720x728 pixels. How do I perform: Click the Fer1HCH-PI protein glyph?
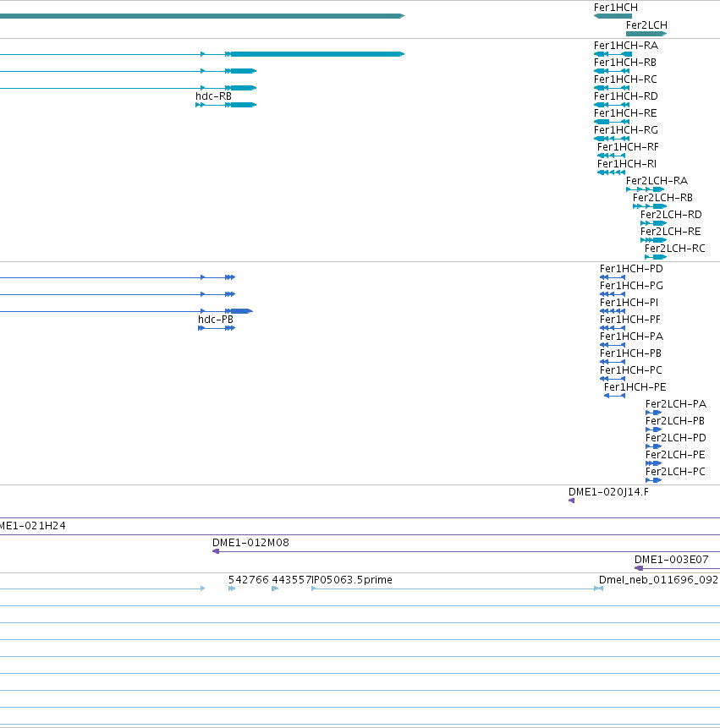[x=613, y=311]
